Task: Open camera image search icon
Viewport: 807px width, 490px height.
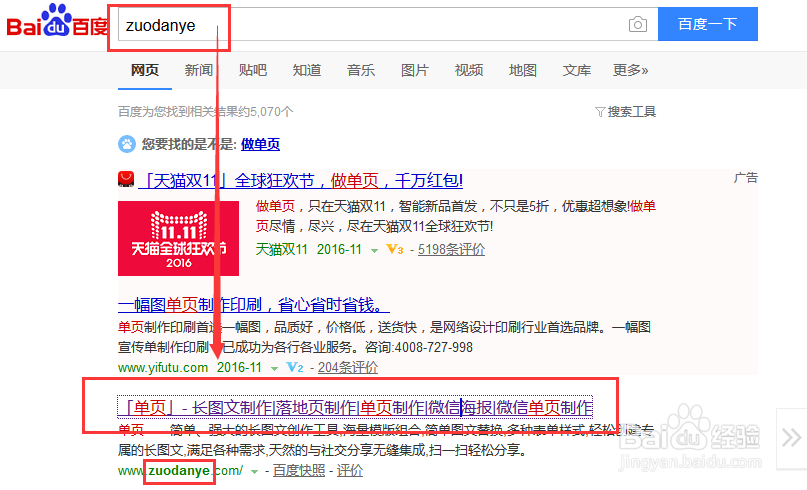Action: pyautogui.click(x=638, y=24)
